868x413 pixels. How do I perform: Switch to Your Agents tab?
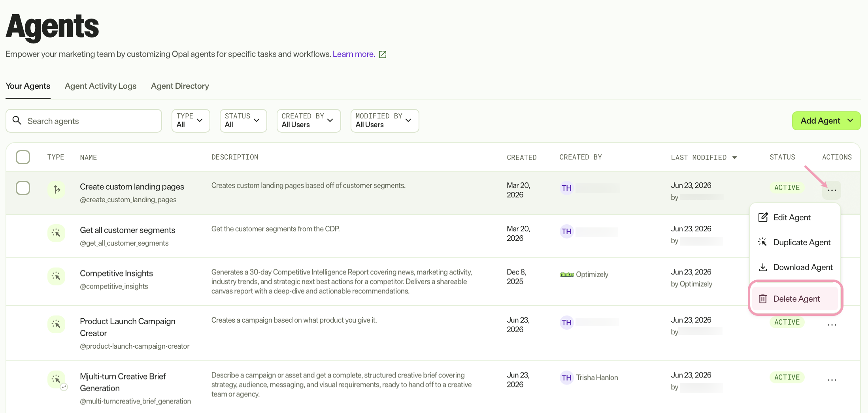(28, 86)
